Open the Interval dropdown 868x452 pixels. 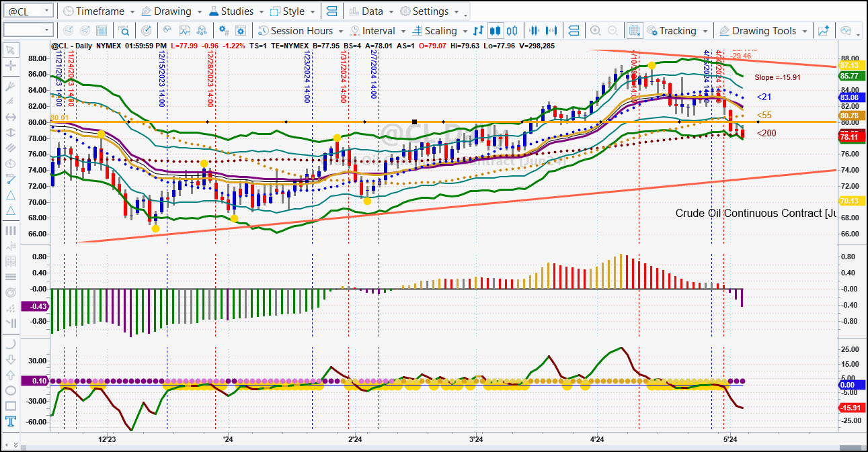377,30
